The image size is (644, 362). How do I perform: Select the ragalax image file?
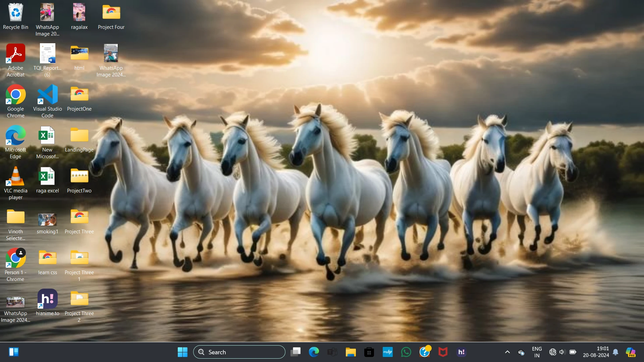[79, 17]
